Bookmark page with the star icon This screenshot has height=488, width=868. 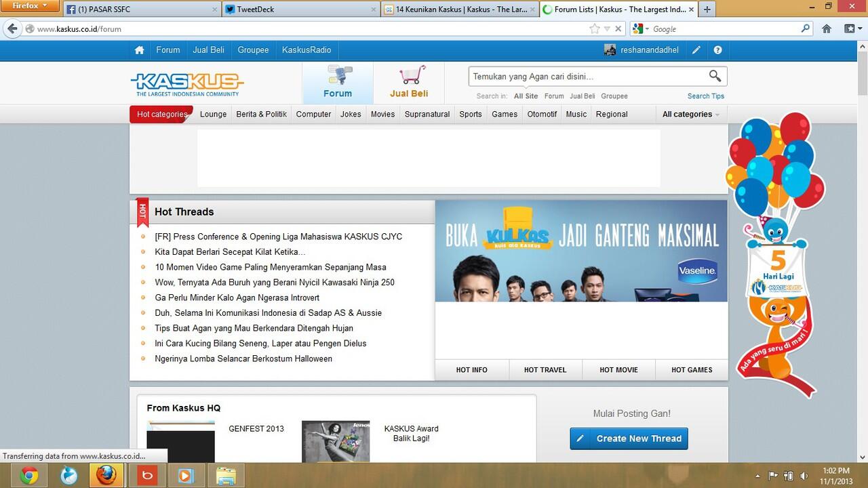tap(595, 28)
